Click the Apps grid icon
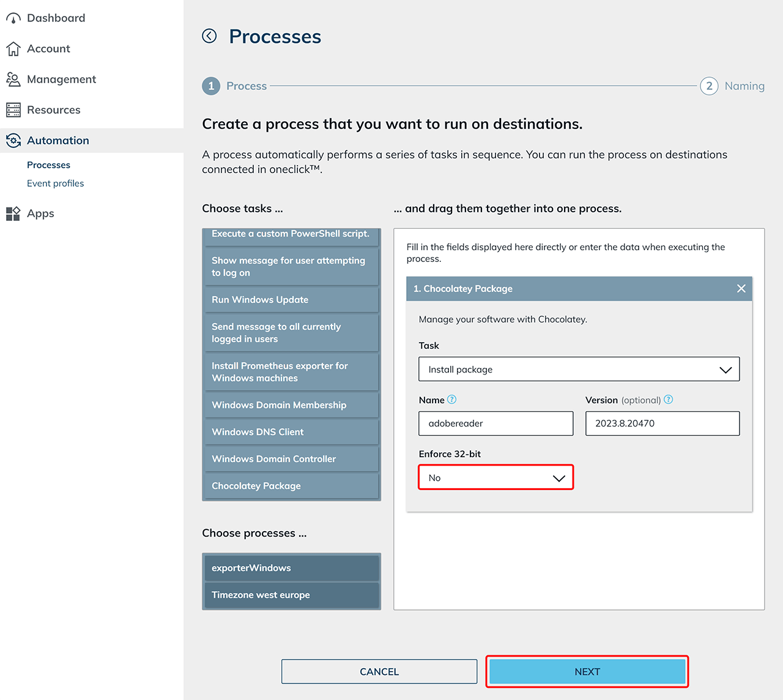 tap(13, 214)
